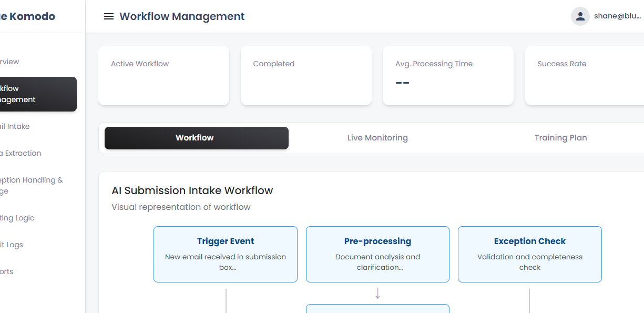Click the Completed stat card
The width and height of the screenshot is (644, 313).
pyautogui.click(x=306, y=75)
